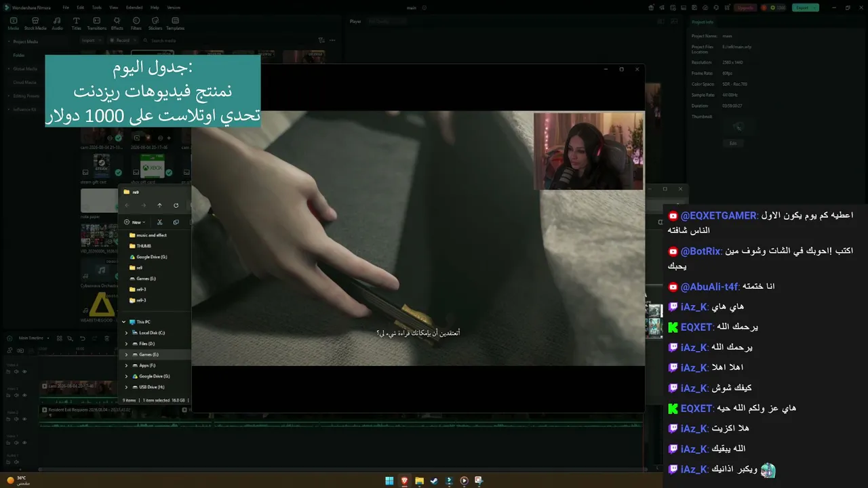Open the File menu
868x488 pixels.
click(x=66, y=7)
